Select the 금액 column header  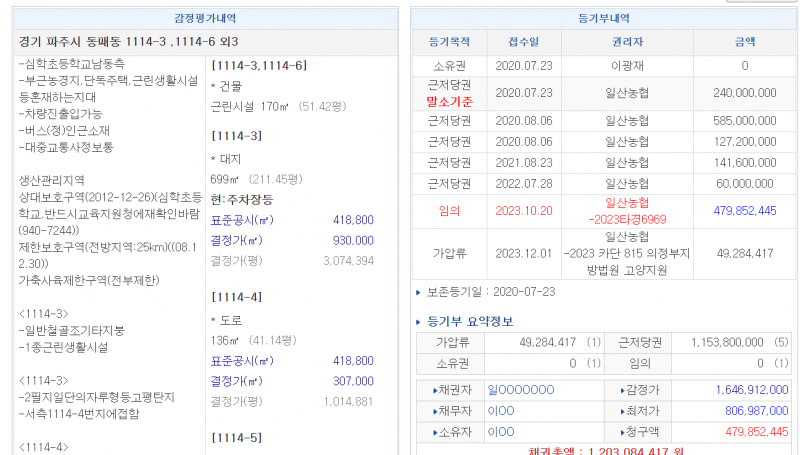click(x=745, y=42)
